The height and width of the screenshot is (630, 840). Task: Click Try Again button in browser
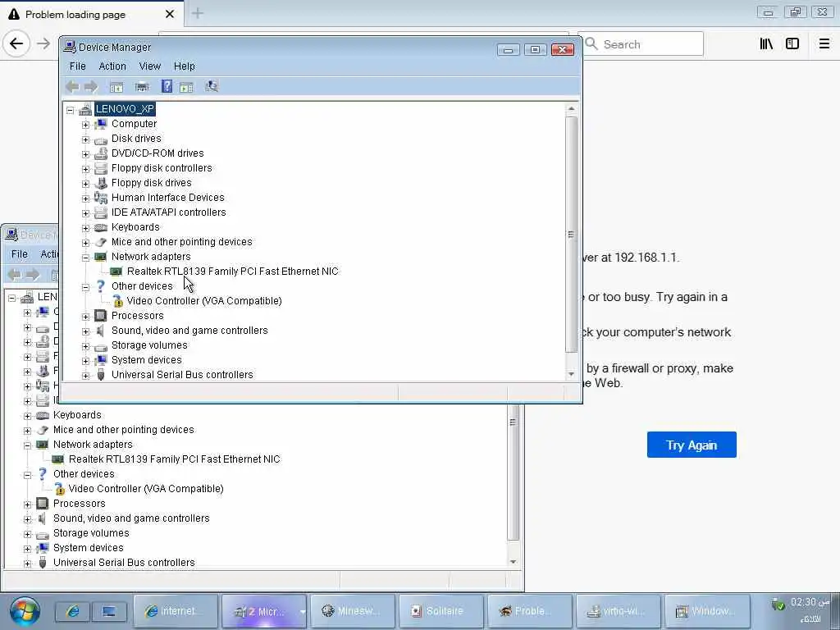click(x=692, y=445)
